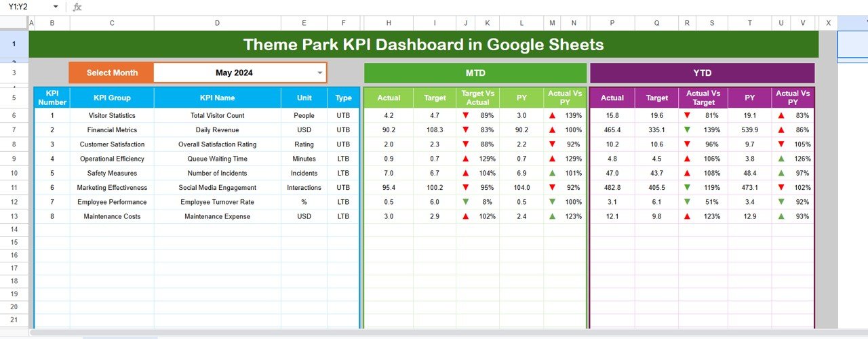The width and height of the screenshot is (868, 339).
Task: Click green down arrow in row 12 MTD Target Vs Actual
Action: pyautogui.click(x=465, y=202)
